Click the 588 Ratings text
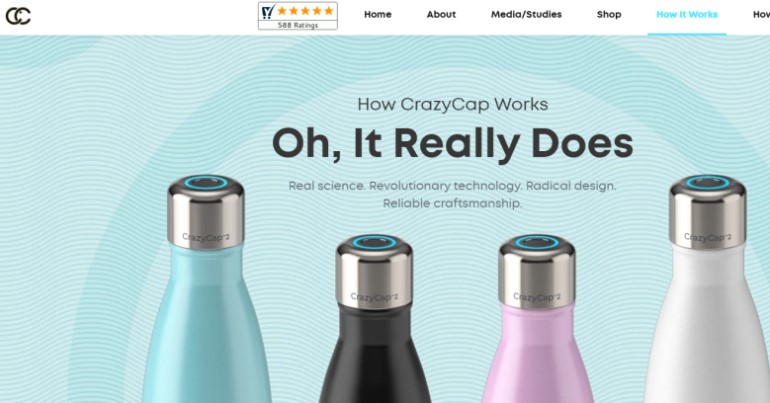Viewport: 770px width, 403px height. click(298, 25)
